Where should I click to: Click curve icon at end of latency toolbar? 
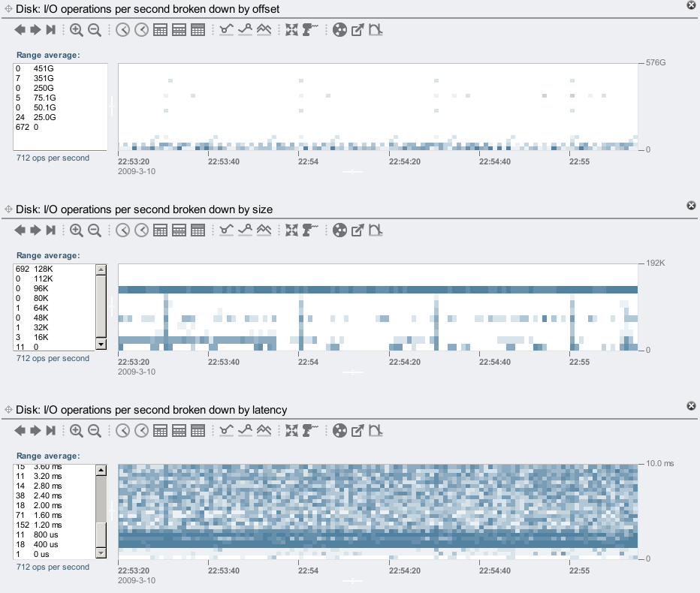pos(376,431)
